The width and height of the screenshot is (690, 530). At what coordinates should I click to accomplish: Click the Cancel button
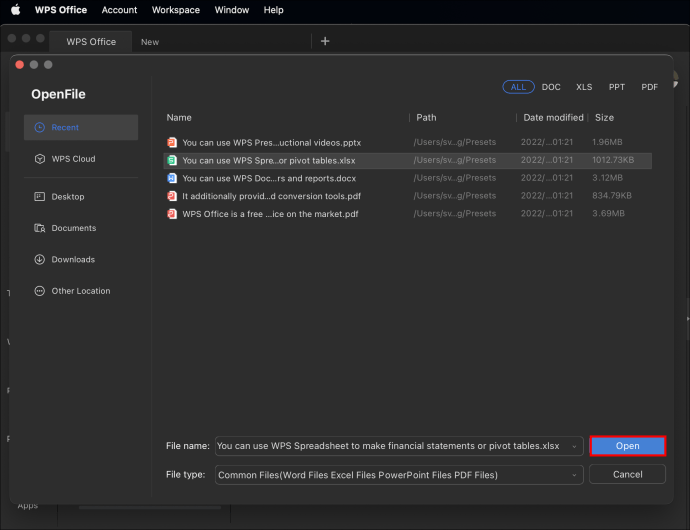tap(628, 475)
